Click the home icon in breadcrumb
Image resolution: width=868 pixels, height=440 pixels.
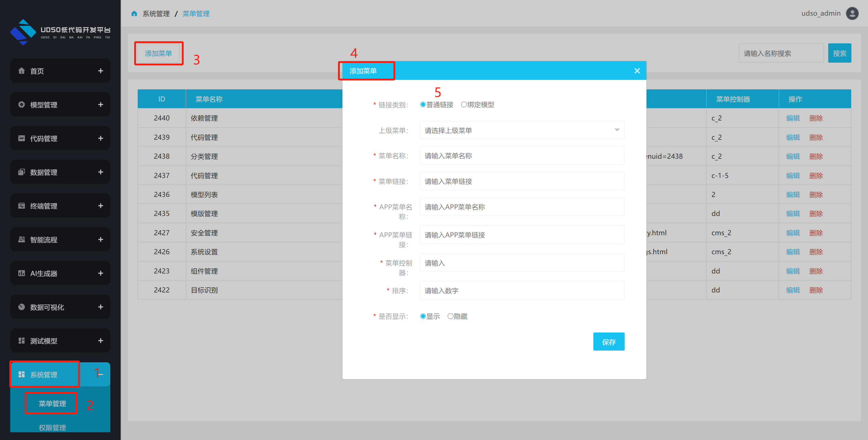click(x=134, y=14)
